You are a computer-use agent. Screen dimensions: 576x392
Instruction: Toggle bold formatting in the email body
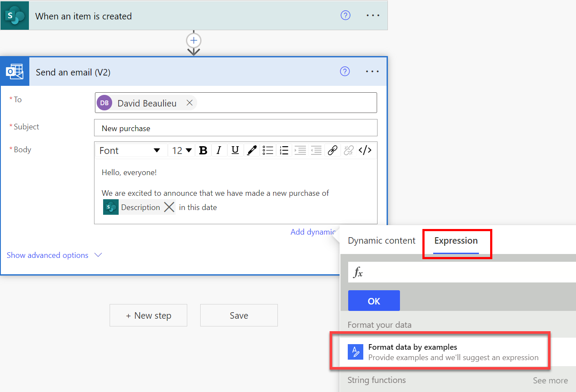[203, 150]
